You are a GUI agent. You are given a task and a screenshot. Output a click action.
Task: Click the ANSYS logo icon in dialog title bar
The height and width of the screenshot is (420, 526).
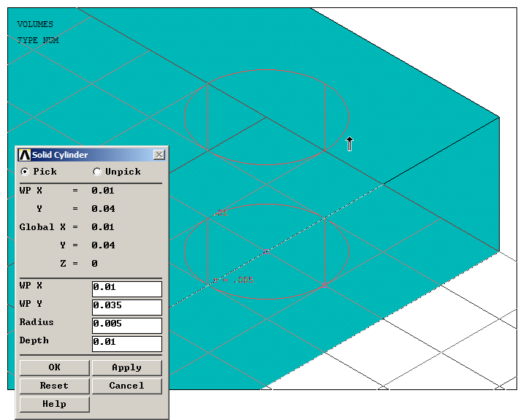pyautogui.click(x=24, y=155)
